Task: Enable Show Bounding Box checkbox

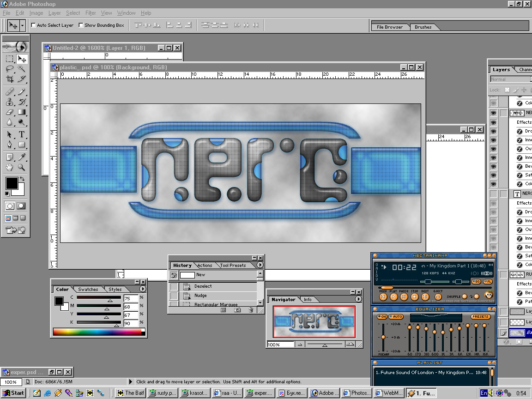Action: [81, 25]
